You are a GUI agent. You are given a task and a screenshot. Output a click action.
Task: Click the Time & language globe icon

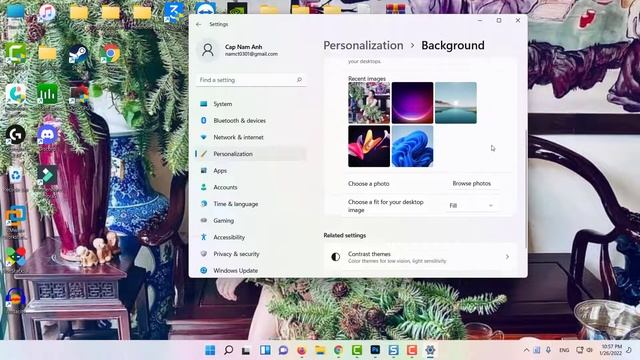coord(204,204)
